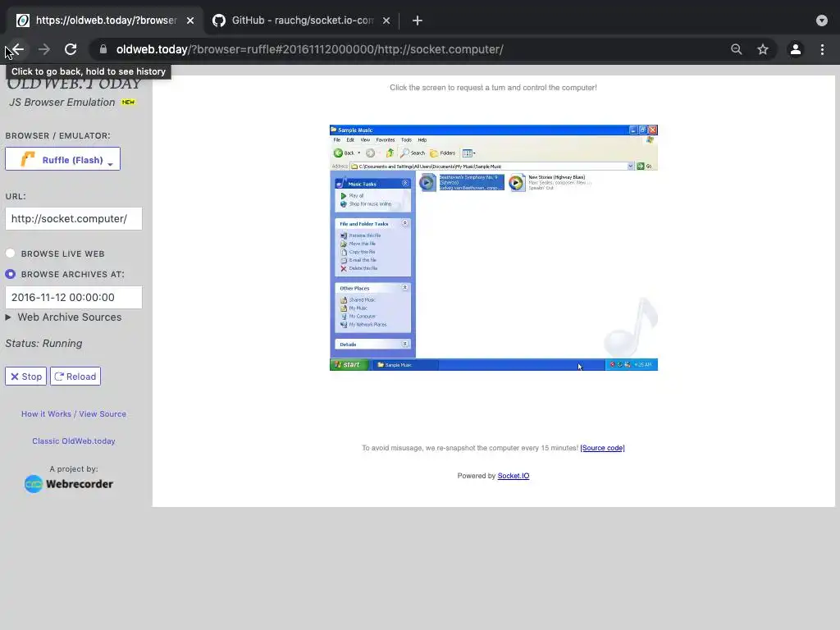This screenshot has width=840, height=630.
Task: Open My Network Places
Action: (x=363, y=324)
